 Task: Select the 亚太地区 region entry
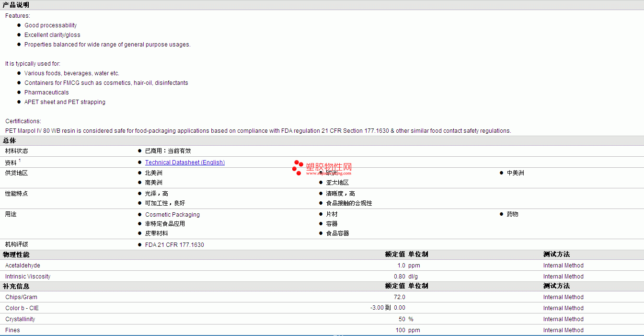tap(337, 183)
